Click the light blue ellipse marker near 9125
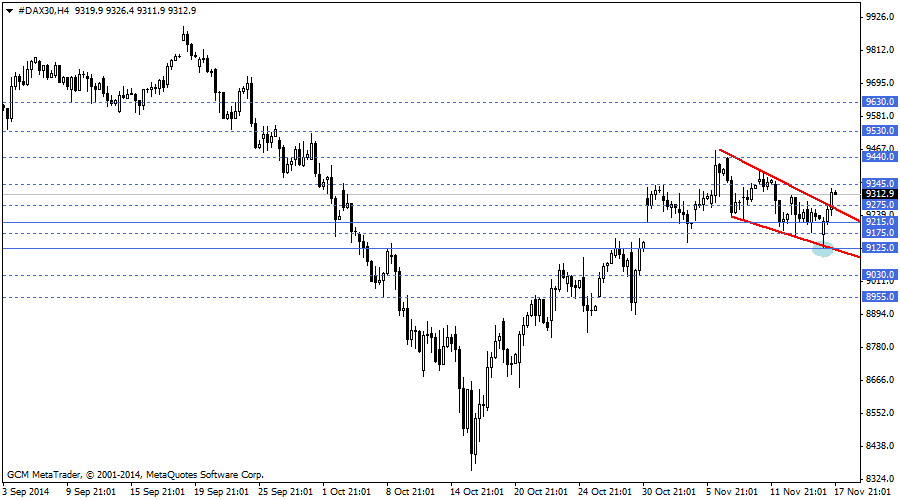Screen dimensions: 900x500 823,250
